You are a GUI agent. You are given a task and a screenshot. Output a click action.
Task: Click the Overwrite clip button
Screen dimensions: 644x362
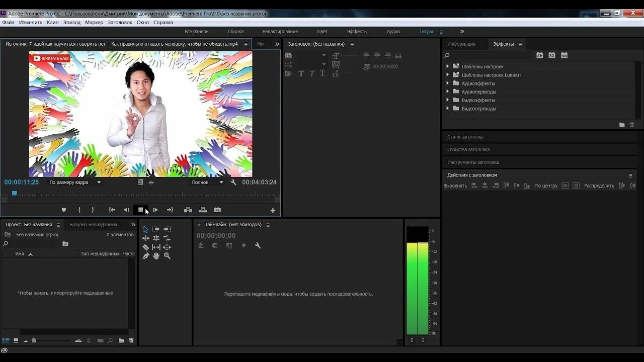(203, 210)
